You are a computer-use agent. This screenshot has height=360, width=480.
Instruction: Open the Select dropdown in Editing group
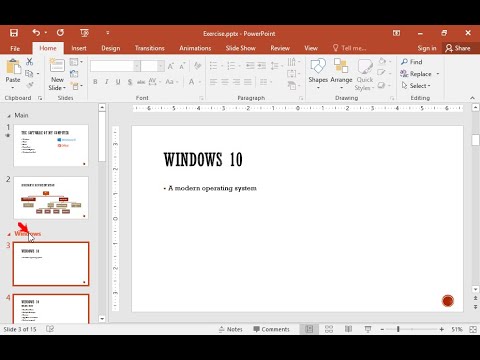tap(416, 86)
